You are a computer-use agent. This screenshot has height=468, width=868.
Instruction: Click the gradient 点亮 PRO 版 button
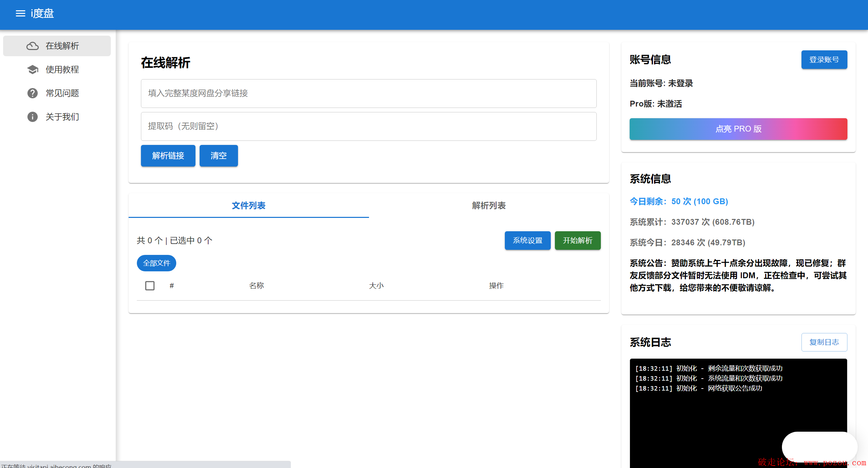tap(738, 129)
